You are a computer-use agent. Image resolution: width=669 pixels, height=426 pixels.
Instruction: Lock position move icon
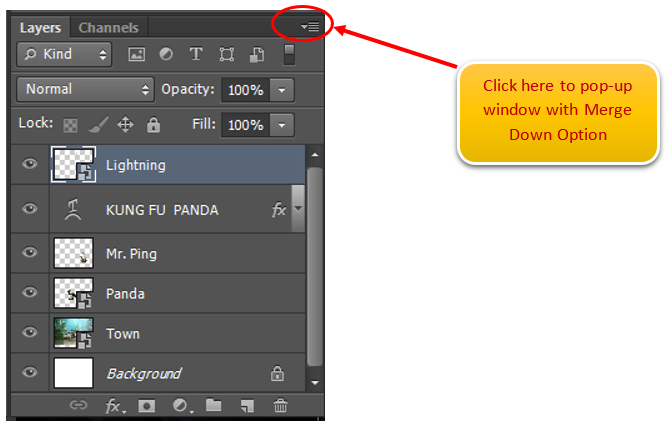coord(125,125)
